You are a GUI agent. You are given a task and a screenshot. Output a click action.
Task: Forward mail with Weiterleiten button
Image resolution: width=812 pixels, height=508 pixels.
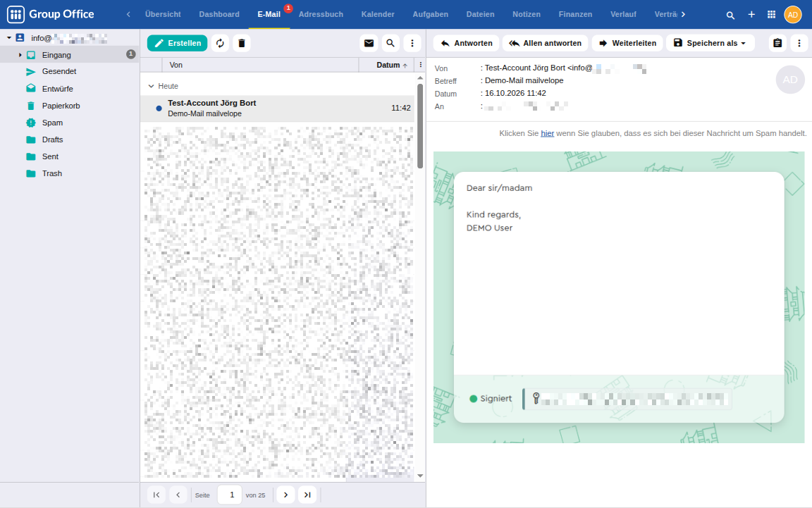[627, 43]
